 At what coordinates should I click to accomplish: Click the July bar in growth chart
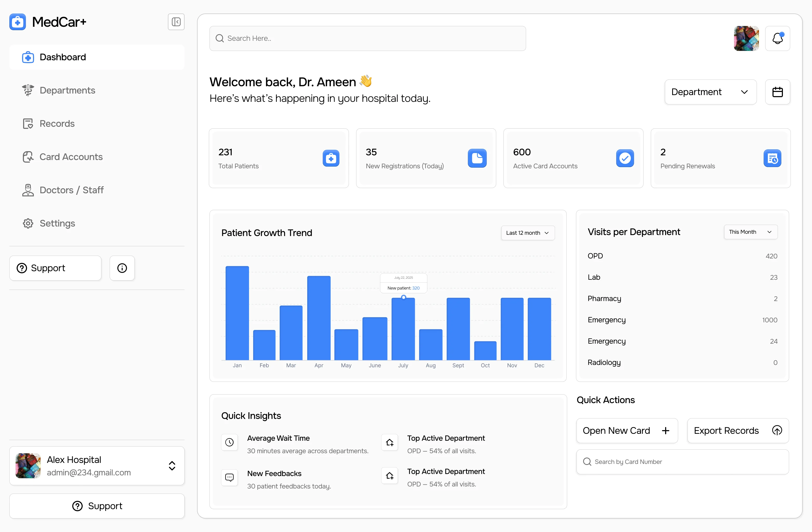tap(403, 329)
